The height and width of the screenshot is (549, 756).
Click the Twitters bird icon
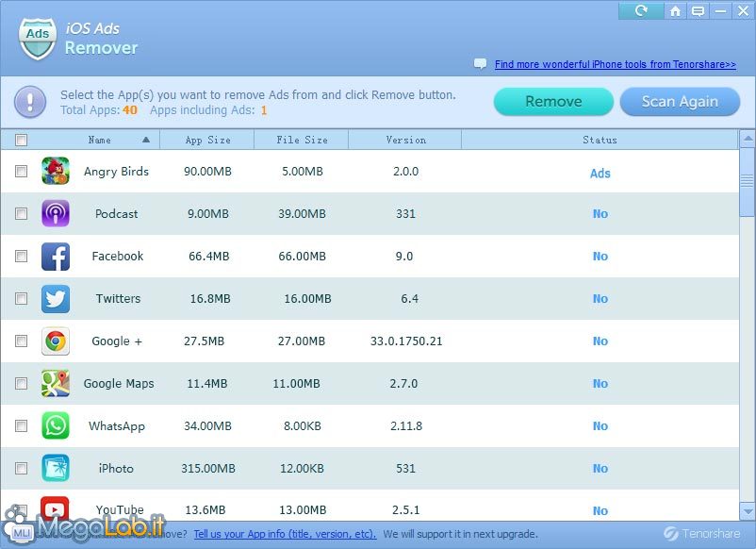pos(56,298)
